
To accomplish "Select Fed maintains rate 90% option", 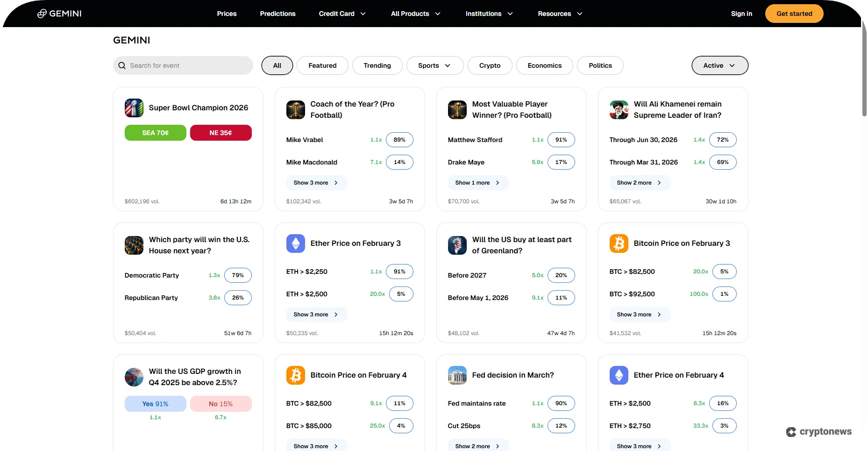I will 561,403.
